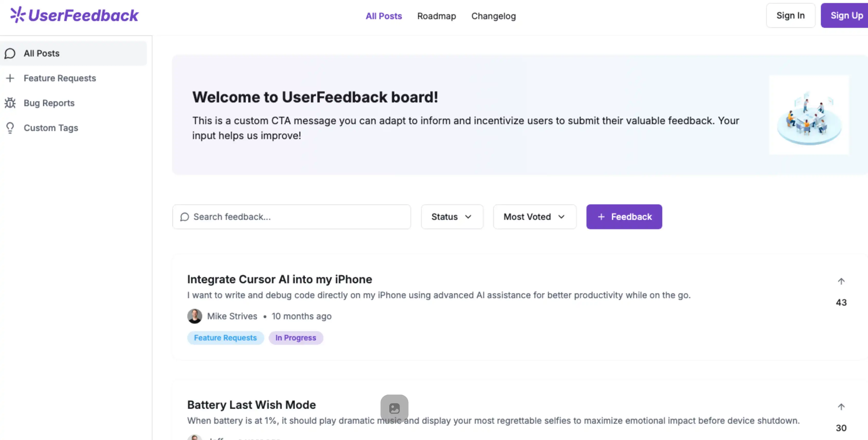
Task: Click the Sign Up button
Action: [x=846, y=15]
